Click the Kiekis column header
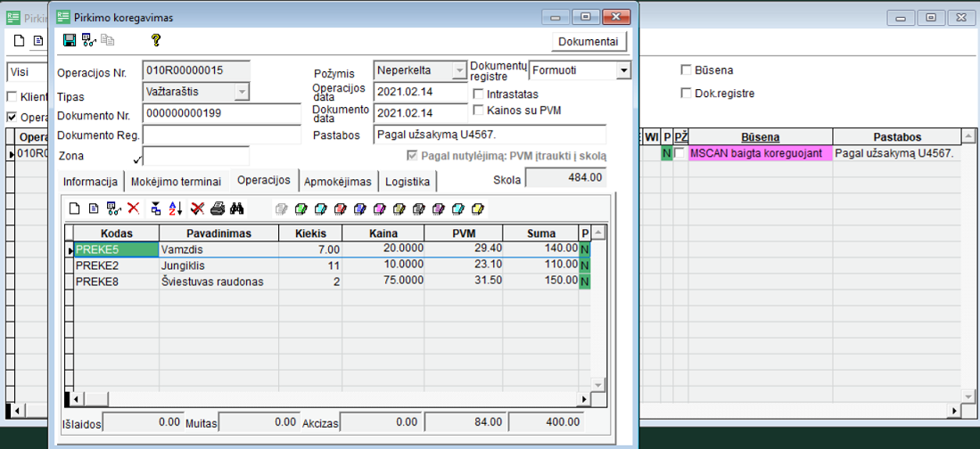This screenshot has height=449, width=980. coord(310,233)
